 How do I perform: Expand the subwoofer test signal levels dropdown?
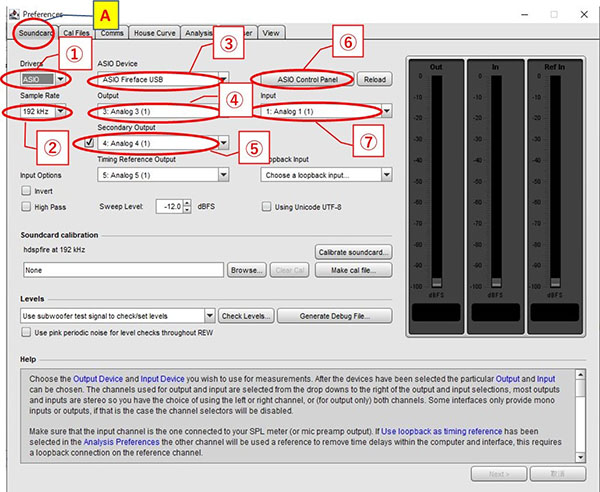coord(208,316)
